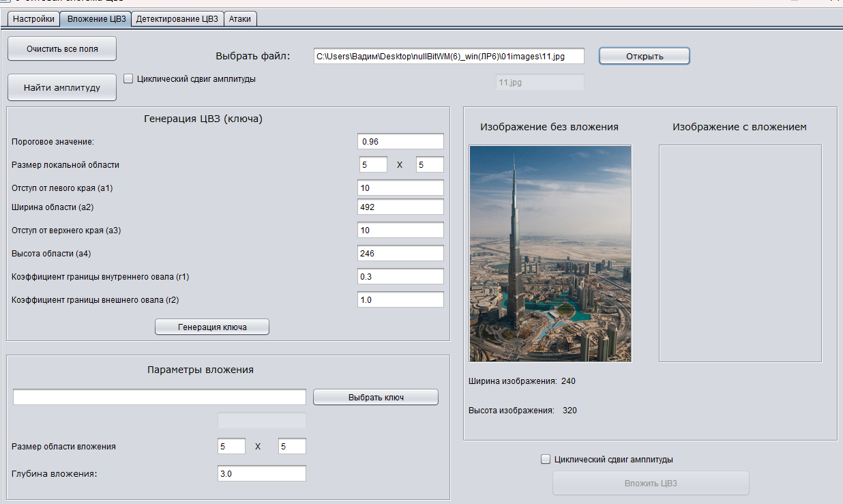Click first Размер области вложения field
Viewport: 843px width, 504px height.
coord(231,446)
